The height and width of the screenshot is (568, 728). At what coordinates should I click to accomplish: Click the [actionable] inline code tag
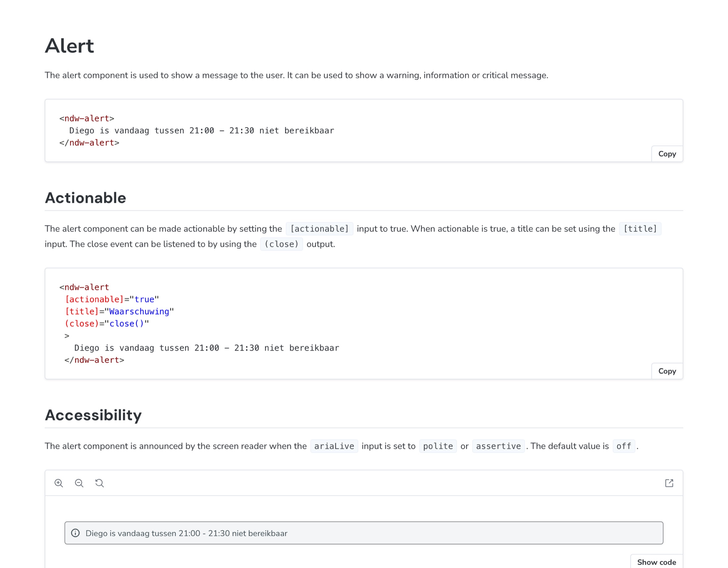(x=319, y=229)
